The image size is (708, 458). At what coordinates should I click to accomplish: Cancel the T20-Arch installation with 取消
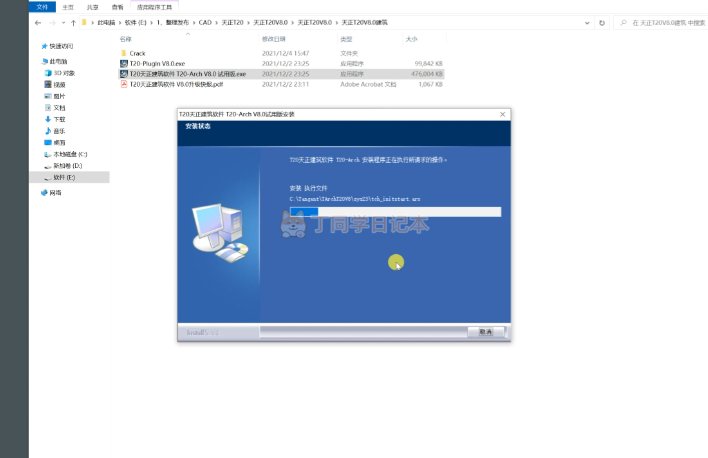485,332
